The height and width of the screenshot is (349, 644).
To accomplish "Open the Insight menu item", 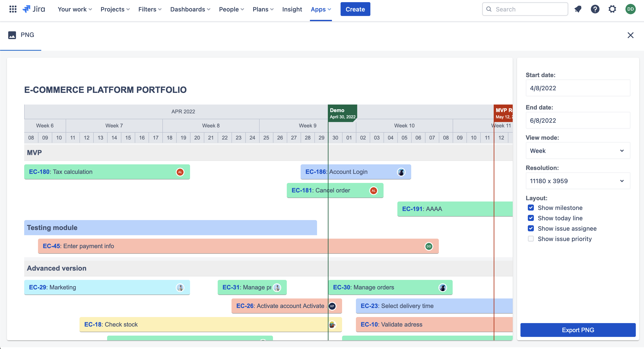I will tap(292, 9).
